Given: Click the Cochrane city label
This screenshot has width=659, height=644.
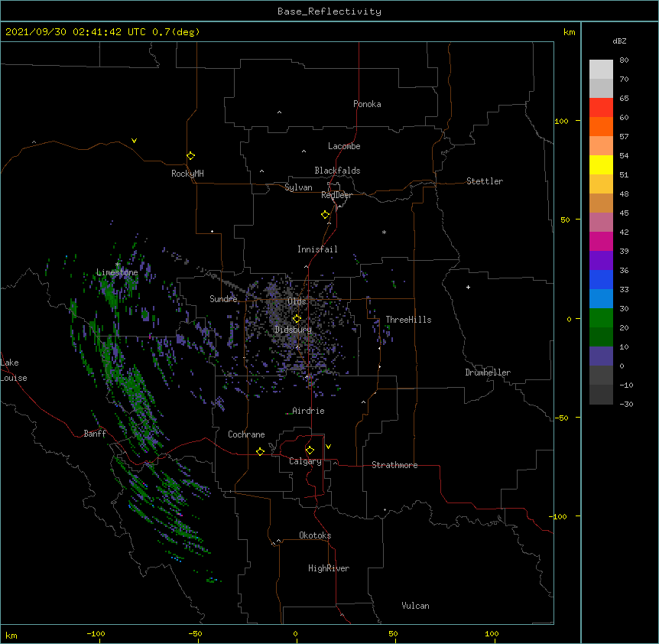Looking at the screenshot, I should [246, 434].
